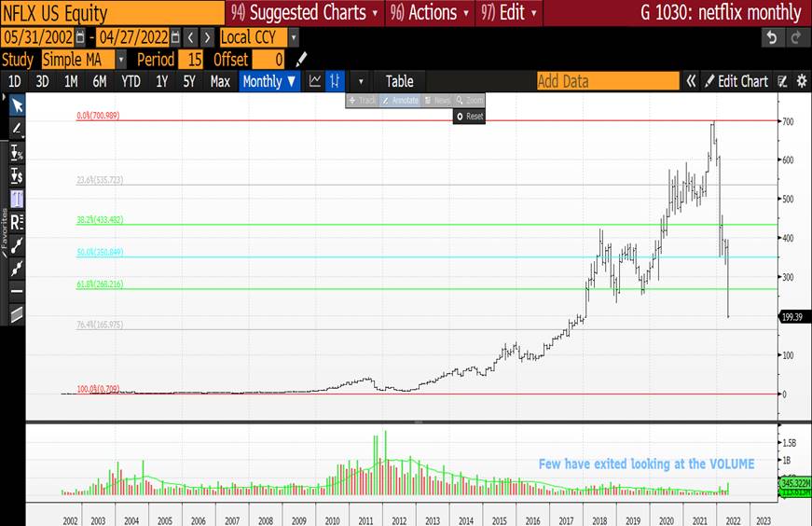Select the parallel channel tool
This screenshot has width=812, height=526.
(17, 314)
